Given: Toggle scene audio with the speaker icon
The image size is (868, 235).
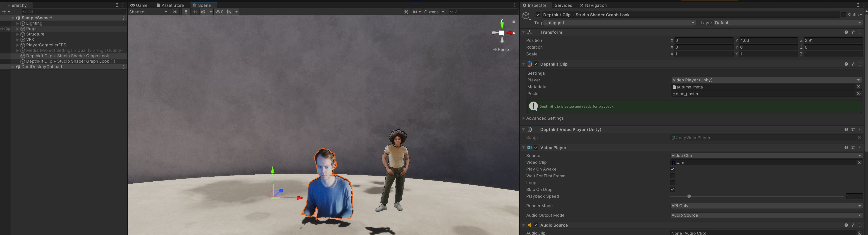Looking at the screenshot, I should (x=195, y=12).
